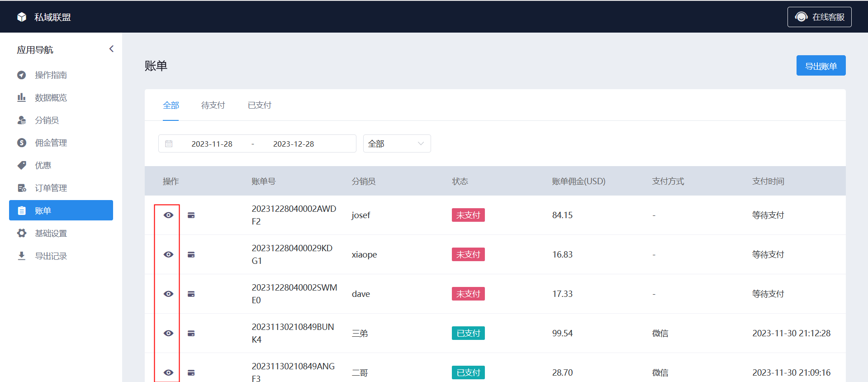Click the download icon beside 导出记录

click(x=22, y=256)
